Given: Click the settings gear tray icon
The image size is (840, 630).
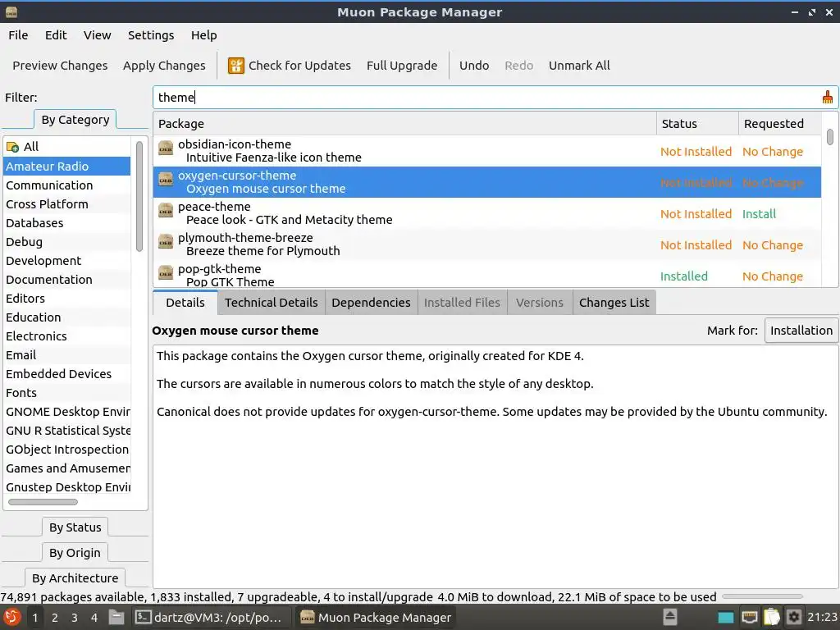Looking at the screenshot, I should (794, 617).
